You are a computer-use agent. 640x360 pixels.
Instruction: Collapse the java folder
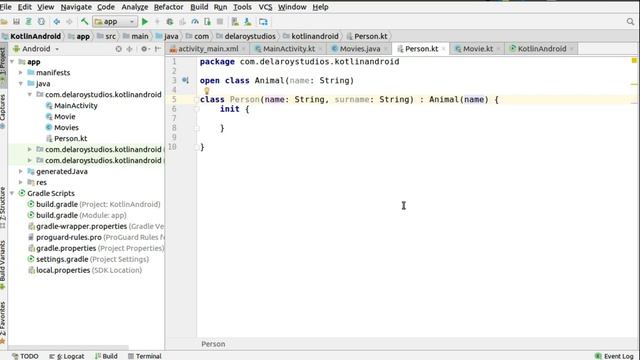pyautogui.click(x=21, y=84)
